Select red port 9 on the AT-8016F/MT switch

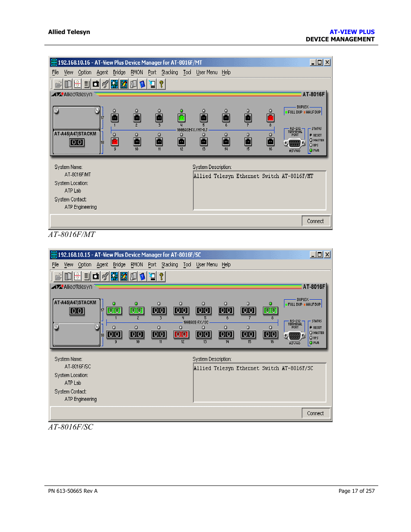tap(115, 141)
